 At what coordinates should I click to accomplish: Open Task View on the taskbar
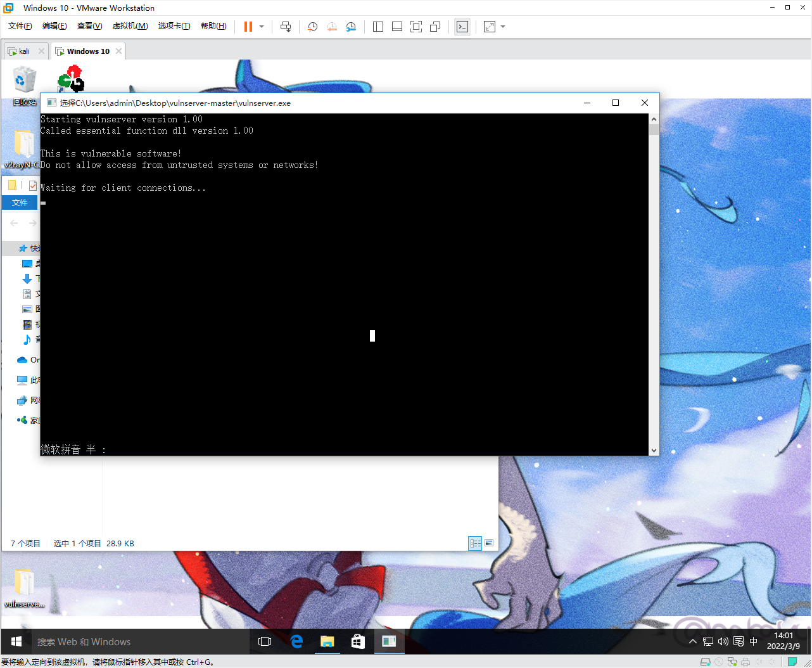pos(265,641)
